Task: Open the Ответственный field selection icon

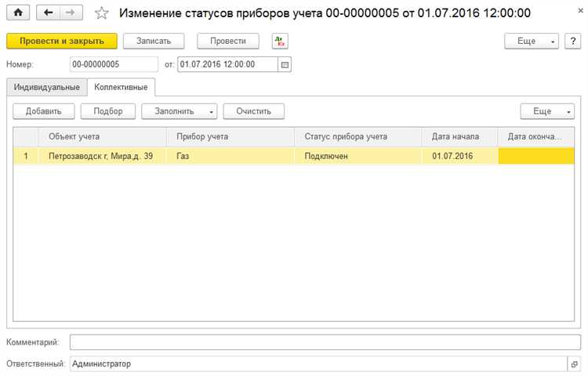Action: [x=574, y=364]
